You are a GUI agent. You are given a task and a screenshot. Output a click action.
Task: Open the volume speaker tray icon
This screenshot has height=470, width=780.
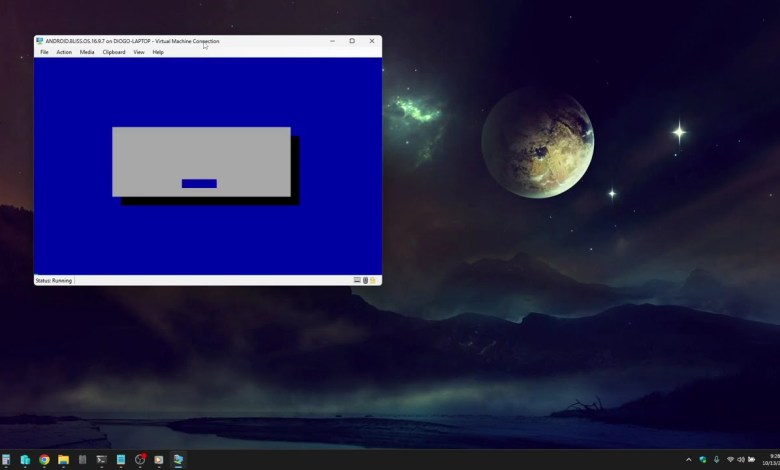pos(741,460)
